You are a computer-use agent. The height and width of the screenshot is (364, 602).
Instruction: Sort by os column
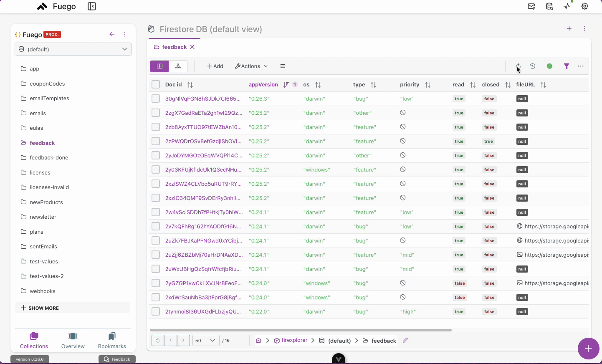[318, 85]
